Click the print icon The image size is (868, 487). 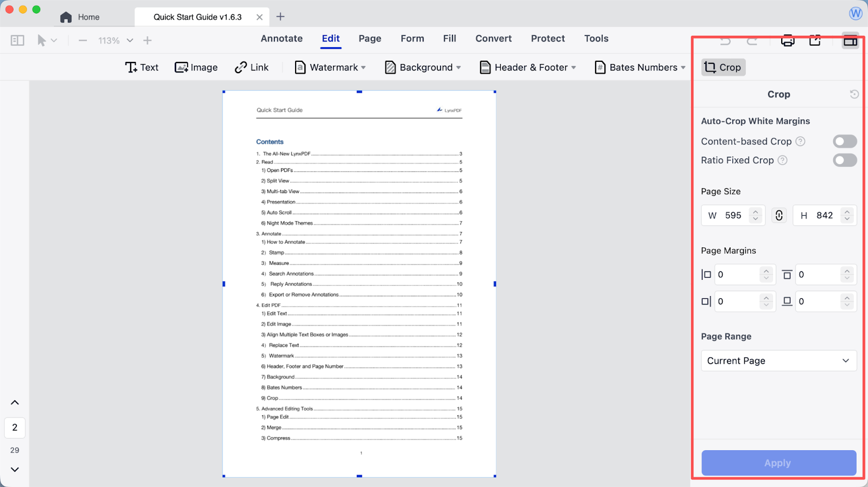pyautogui.click(x=787, y=41)
